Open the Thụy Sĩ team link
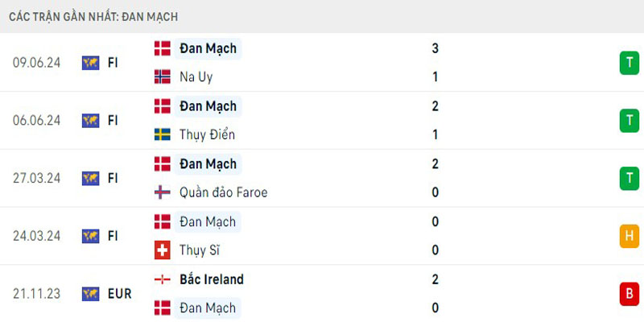The height and width of the screenshot is (322, 644). point(200,250)
